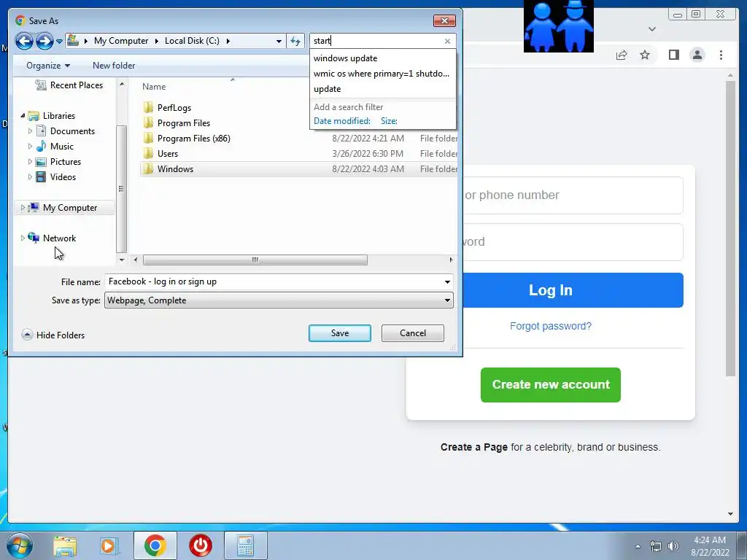747x560 pixels.
Task: Open Chrome side panel icon
Action: pyautogui.click(x=673, y=55)
